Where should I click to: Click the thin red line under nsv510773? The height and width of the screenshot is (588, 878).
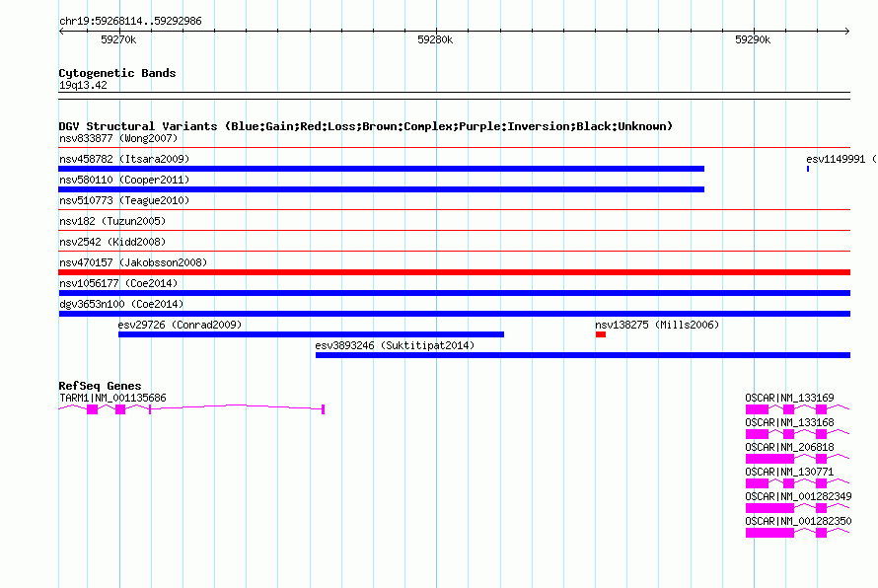click(x=455, y=210)
